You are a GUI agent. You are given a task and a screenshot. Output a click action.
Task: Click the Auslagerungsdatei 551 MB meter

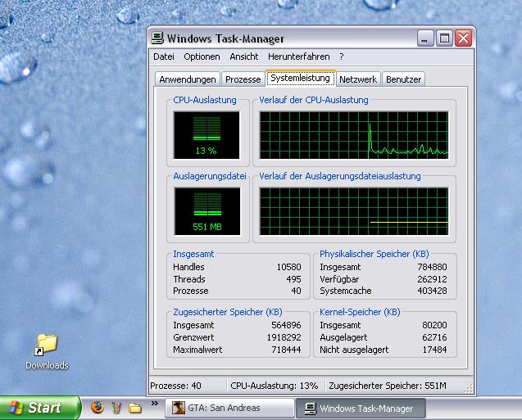pyautogui.click(x=207, y=211)
